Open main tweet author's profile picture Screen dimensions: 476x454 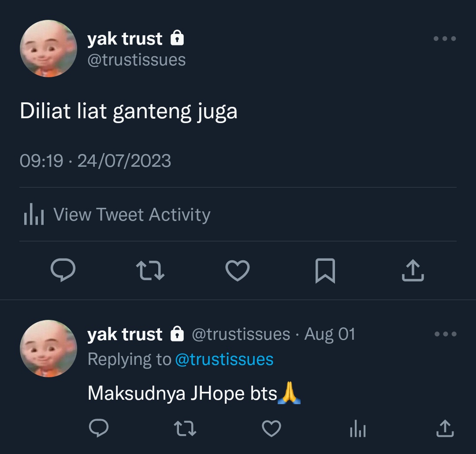48,49
